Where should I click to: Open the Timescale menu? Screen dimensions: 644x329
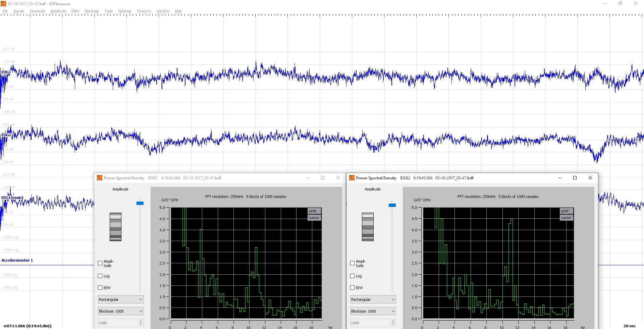coord(37,11)
